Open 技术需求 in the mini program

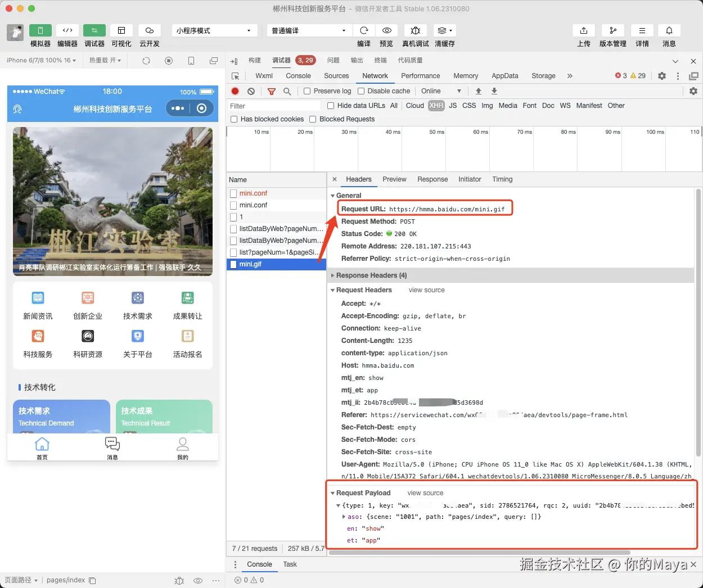[x=138, y=305]
